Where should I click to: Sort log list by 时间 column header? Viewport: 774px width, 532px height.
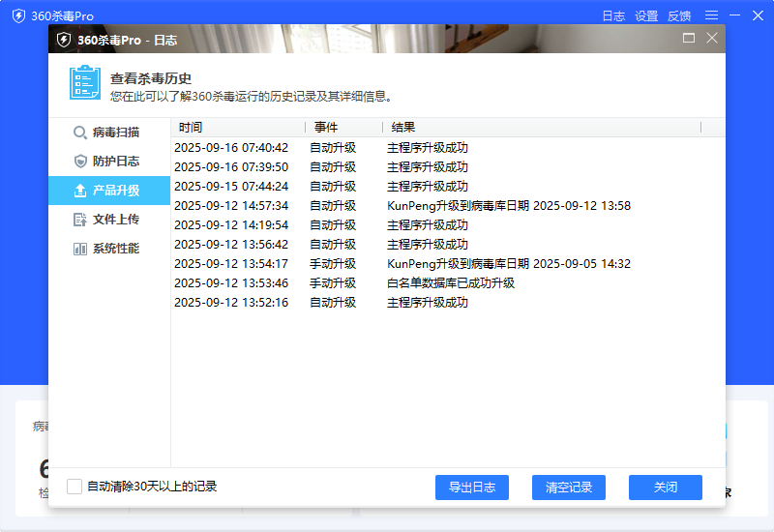237,128
